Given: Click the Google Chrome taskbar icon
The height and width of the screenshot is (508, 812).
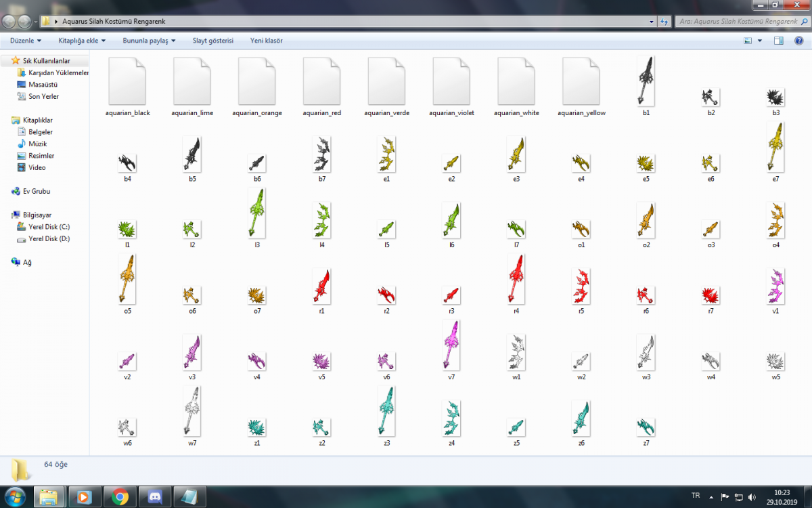Looking at the screenshot, I should click(120, 496).
